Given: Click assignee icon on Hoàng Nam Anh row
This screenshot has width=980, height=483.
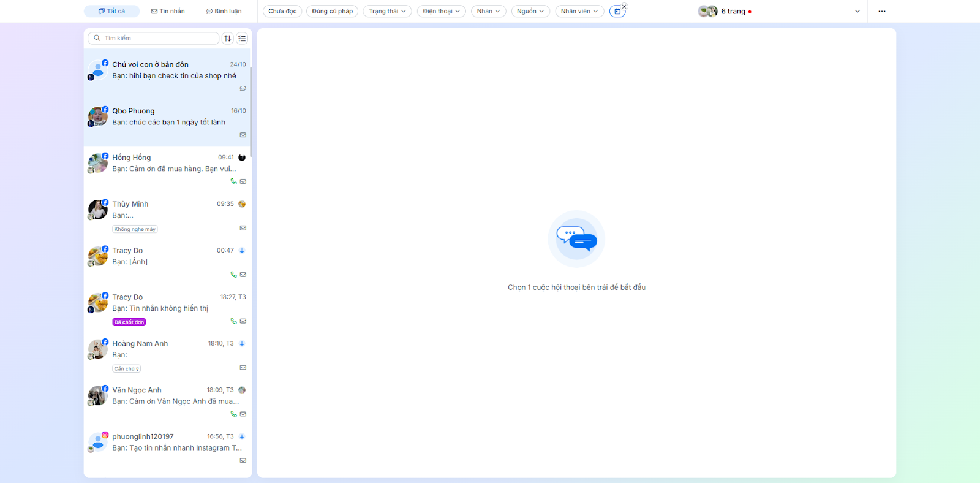Looking at the screenshot, I should [x=242, y=344].
